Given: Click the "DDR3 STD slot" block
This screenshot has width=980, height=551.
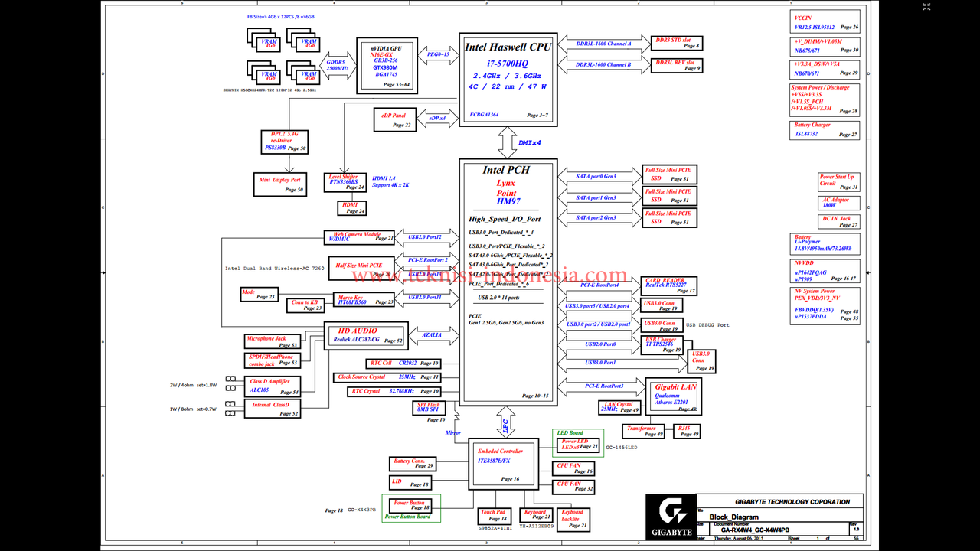Looking at the screenshot, I should coord(675,43).
